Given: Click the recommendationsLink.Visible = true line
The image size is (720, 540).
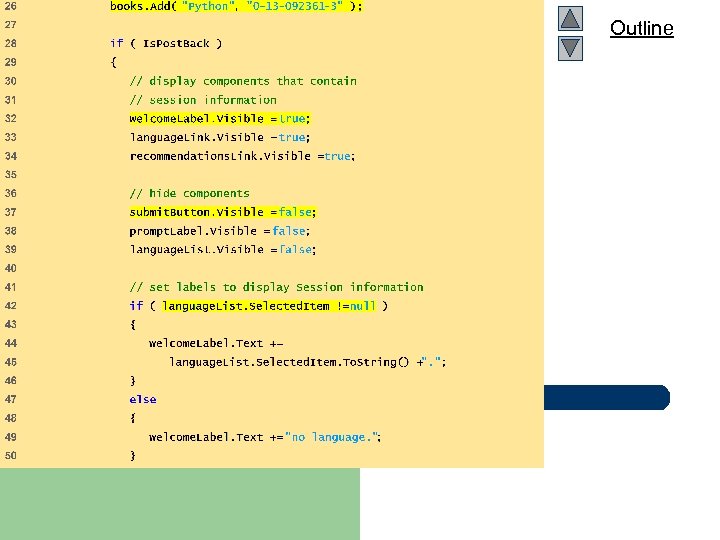Looking at the screenshot, I should tap(242, 156).
